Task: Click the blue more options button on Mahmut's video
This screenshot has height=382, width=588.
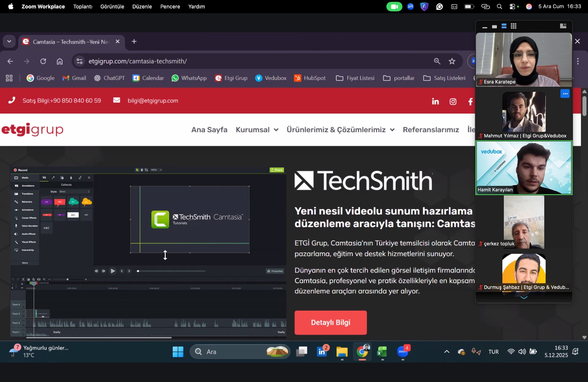Action: tap(565, 94)
